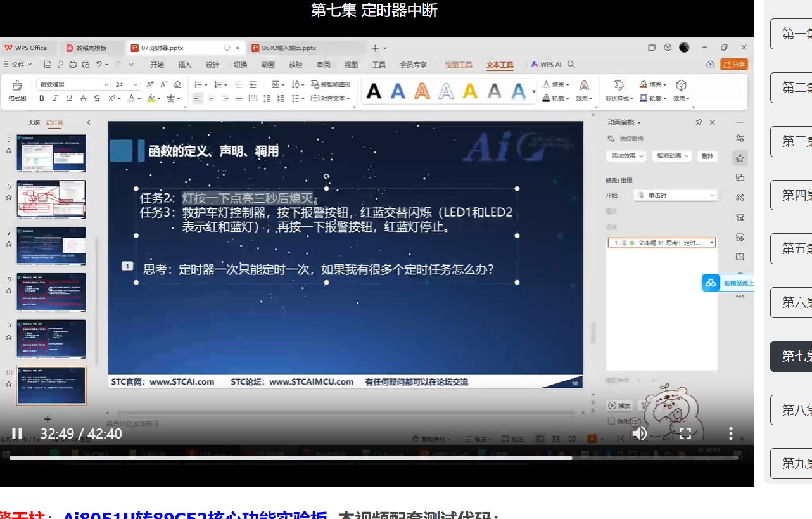Viewport: 812px width, 519px height.
Task: Toggle video volume mute
Action: pyautogui.click(x=639, y=433)
